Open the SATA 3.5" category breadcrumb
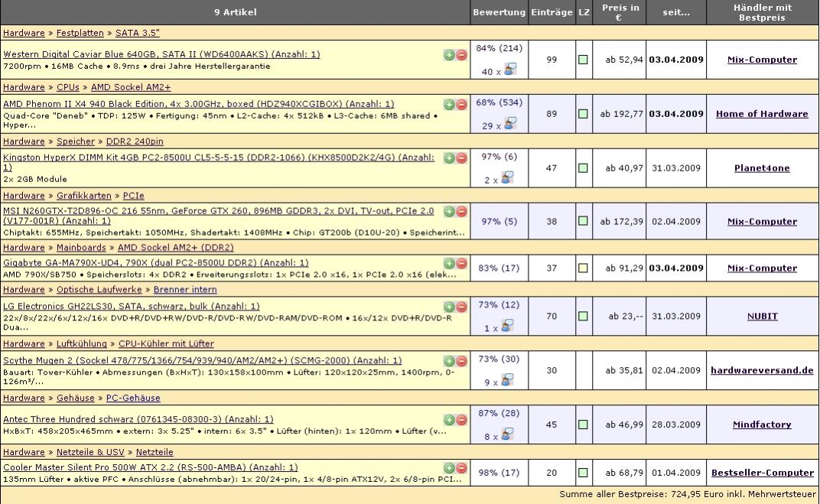This screenshot has height=504, width=820. (x=137, y=33)
